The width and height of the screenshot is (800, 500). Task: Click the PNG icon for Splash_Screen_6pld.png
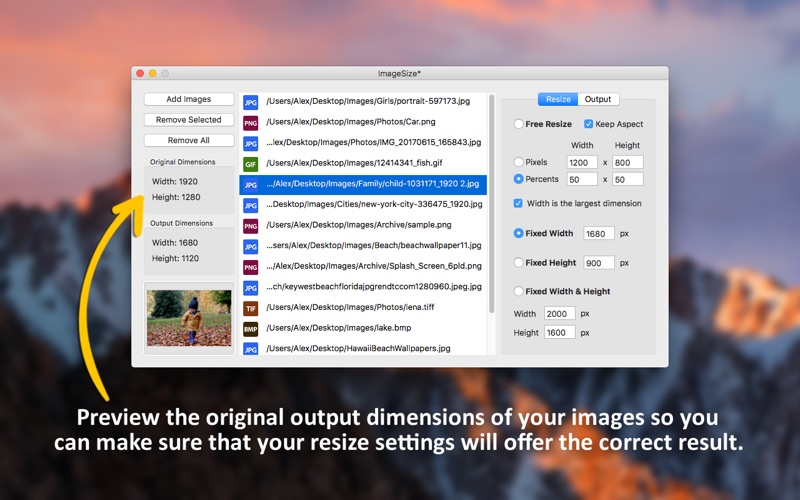tap(251, 267)
